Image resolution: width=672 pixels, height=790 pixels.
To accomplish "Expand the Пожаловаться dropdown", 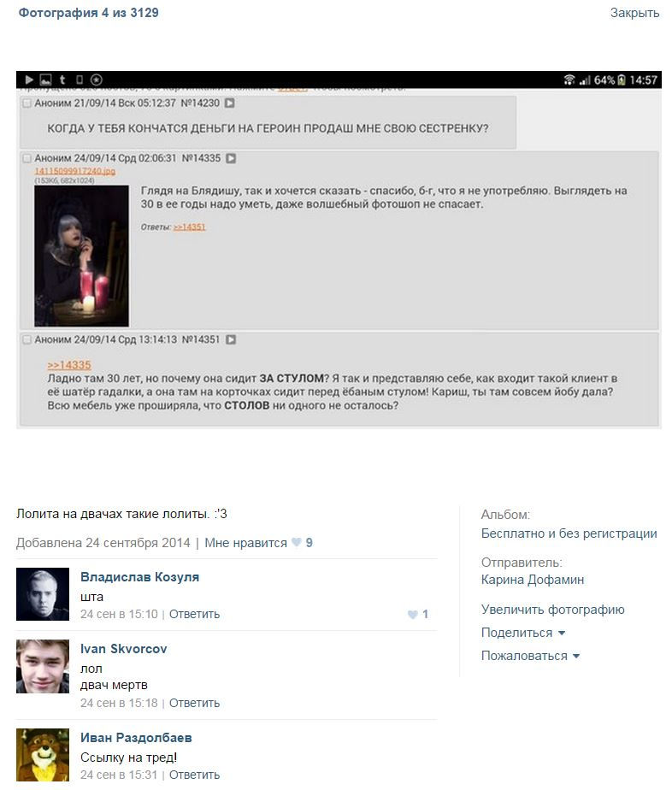I will [x=530, y=656].
